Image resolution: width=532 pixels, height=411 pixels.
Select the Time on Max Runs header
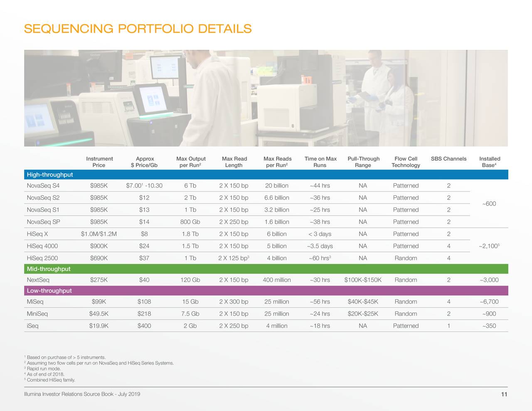(320, 162)
